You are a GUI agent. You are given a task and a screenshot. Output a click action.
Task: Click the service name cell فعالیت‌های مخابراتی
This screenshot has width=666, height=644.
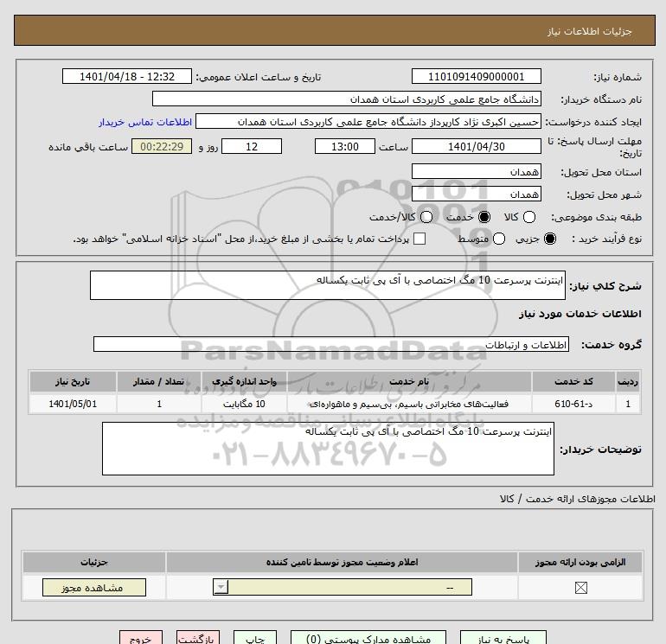pyautogui.click(x=409, y=404)
